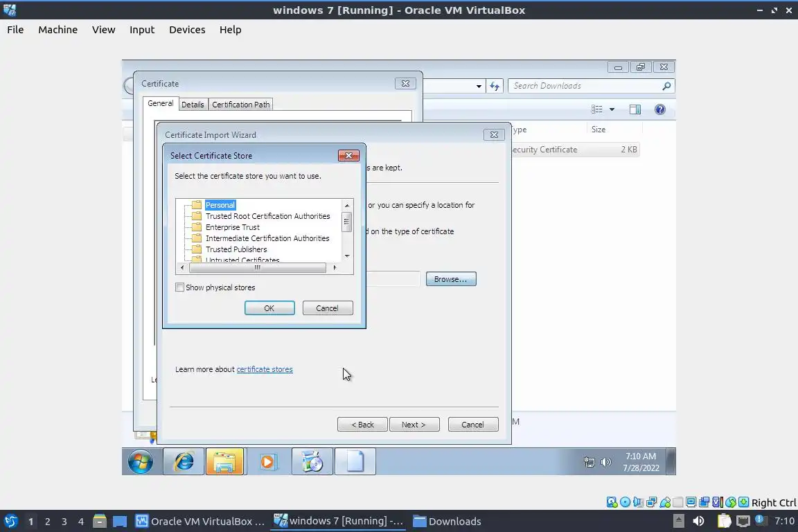Viewport: 798px width, 532px height.
Task: Click the VirtualBox keyboard capture arrow indicator
Action: point(743,502)
